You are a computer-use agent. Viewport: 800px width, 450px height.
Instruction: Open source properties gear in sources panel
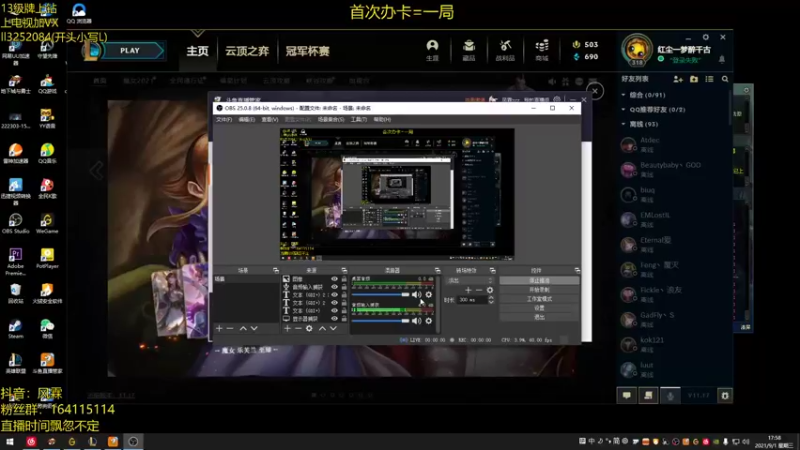tap(309, 329)
